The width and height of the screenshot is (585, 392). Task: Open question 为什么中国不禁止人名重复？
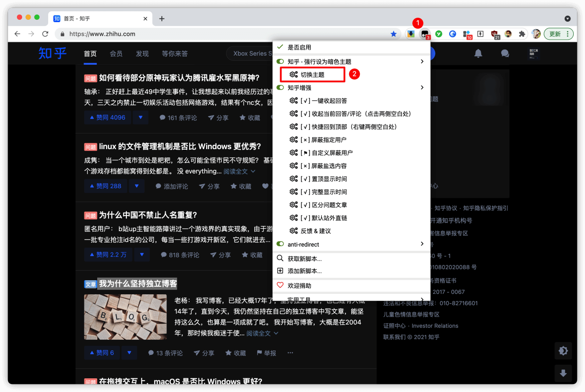[x=148, y=215]
